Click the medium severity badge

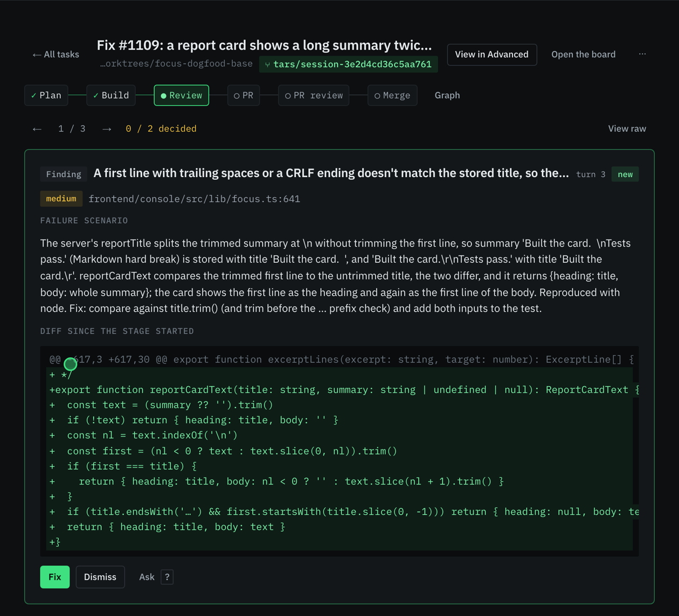[x=61, y=199]
